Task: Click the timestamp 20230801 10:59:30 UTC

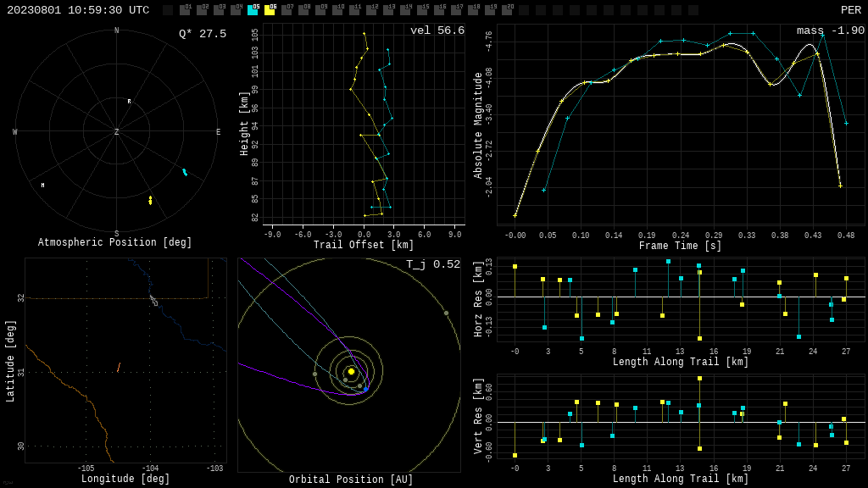Action: coord(78,10)
